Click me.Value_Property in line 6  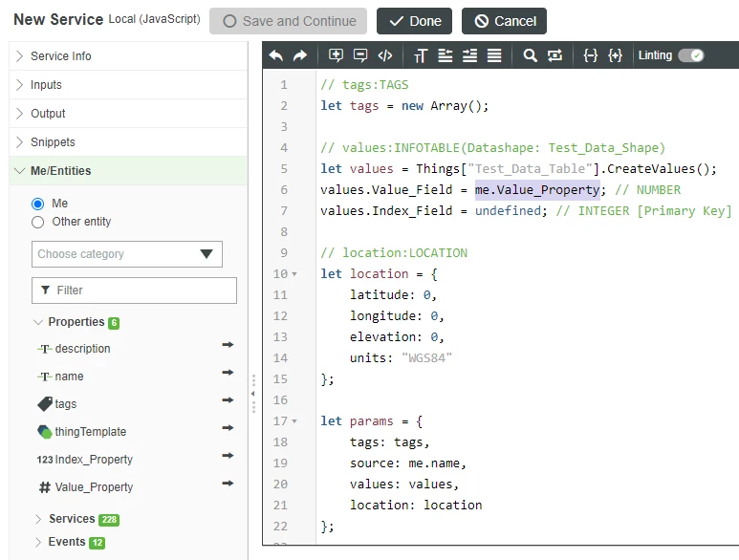coord(537,190)
